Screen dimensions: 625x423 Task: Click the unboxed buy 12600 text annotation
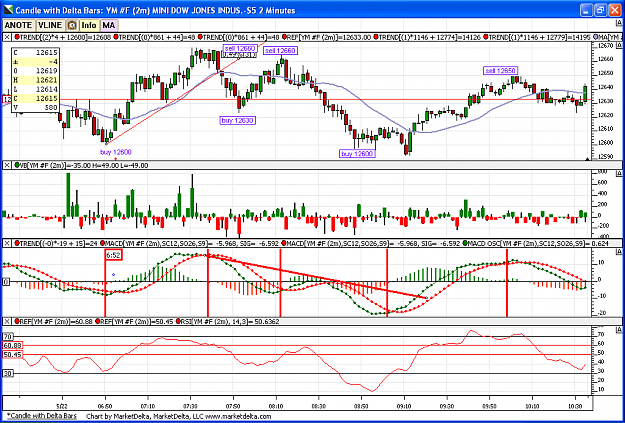point(116,152)
